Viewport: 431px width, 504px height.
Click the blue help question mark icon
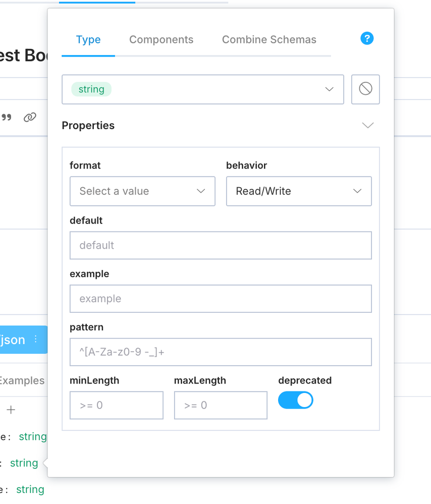click(367, 38)
